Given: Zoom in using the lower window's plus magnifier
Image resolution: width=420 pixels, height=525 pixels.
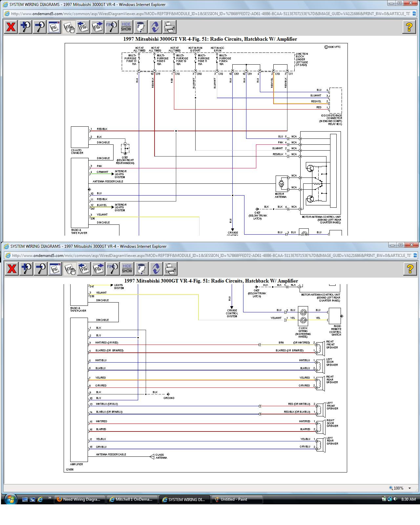Looking at the screenshot, I should click(x=26, y=269).
